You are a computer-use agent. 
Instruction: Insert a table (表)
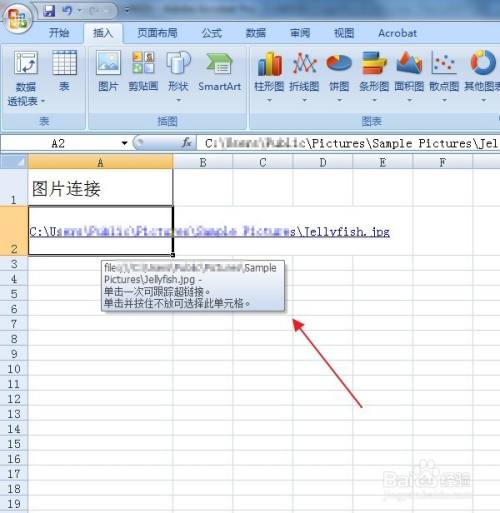click(64, 71)
